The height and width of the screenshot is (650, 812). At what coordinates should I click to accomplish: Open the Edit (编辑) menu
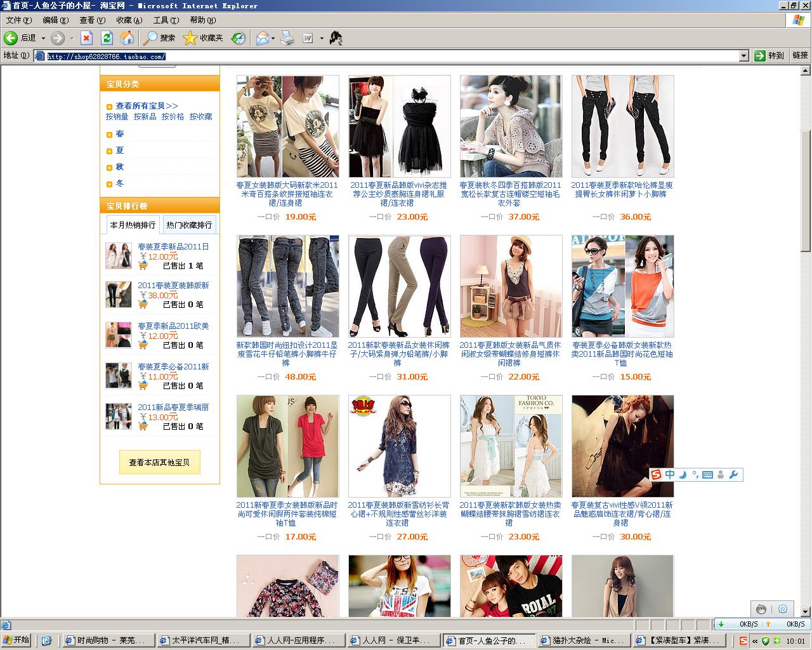(55, 20)
